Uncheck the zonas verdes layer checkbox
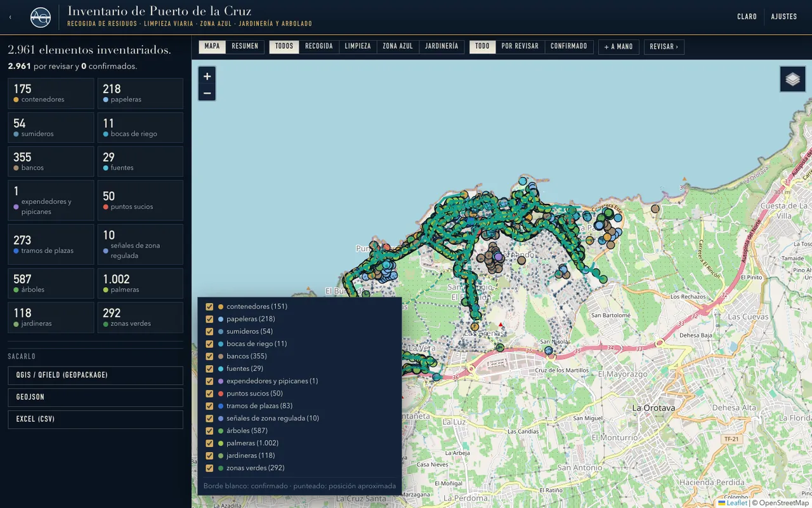This screenshot has width=812, height=508. [209, 468]
